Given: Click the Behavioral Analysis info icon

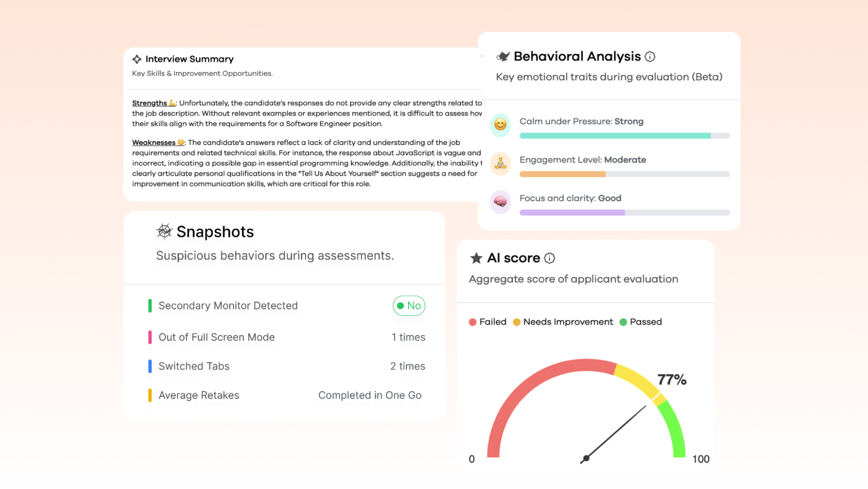Looking at the screenshot, I should tap(650, 57).
